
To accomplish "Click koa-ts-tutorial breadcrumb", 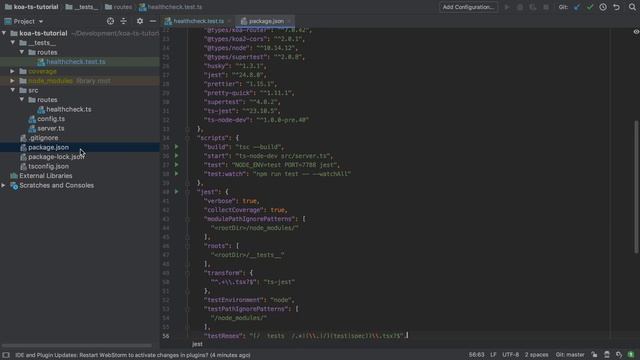I will (x=32, y=7).
